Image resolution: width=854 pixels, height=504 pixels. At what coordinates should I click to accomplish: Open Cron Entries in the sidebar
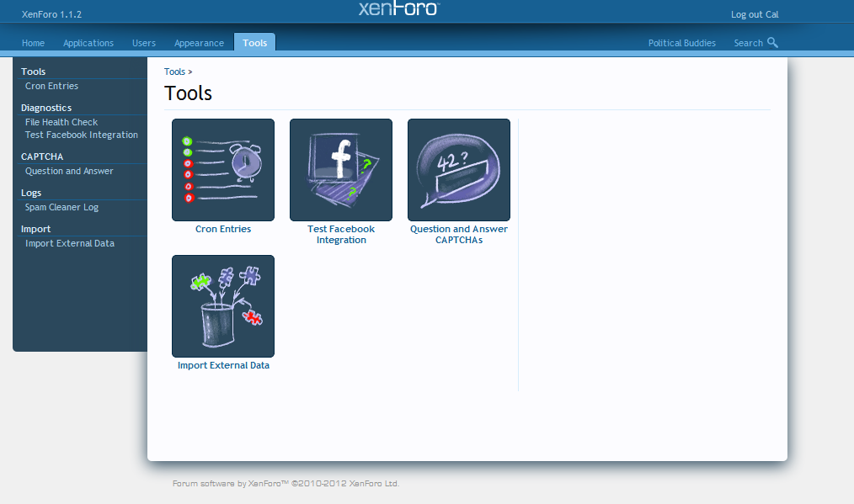(x=51, y=86)
